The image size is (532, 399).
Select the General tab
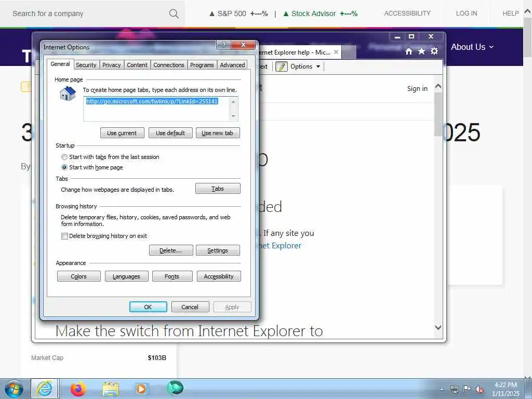tap(60, 64)
